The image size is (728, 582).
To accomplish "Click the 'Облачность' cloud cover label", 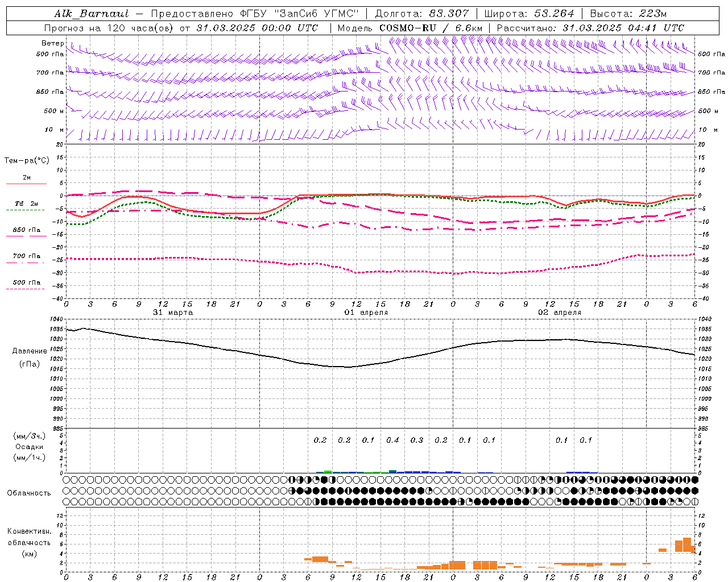I will pos(29,493).
